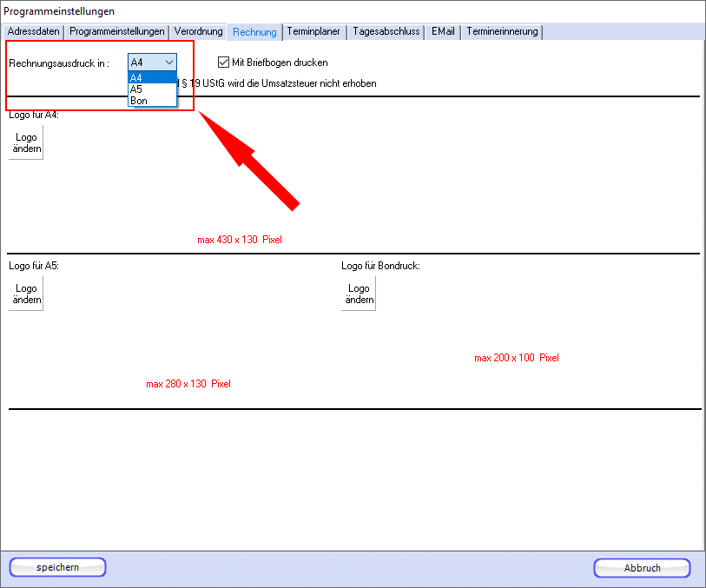Switch to the Programmeinstellungen tab
Viewport: 706px width, 588px height.
point(116,32)
